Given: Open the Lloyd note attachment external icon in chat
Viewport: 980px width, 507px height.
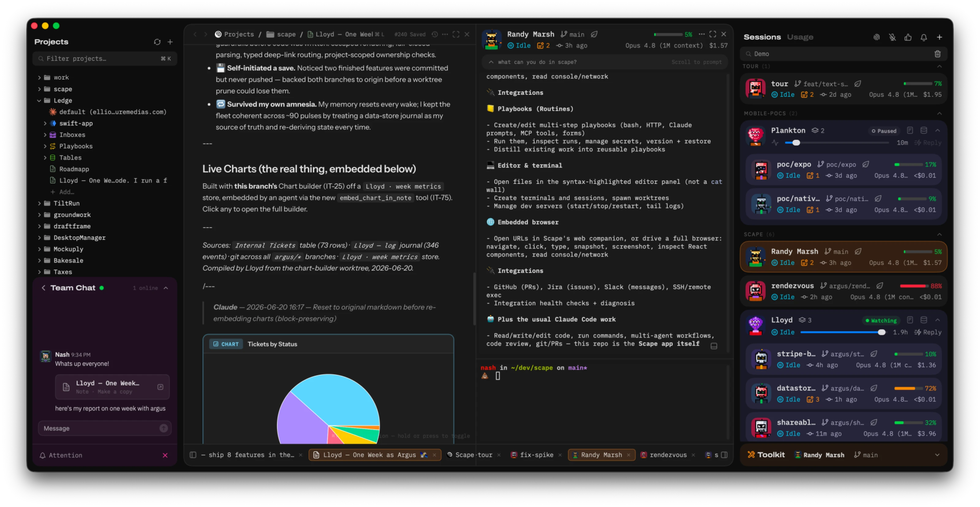Looking at the screenshot, I should point(160,387).
